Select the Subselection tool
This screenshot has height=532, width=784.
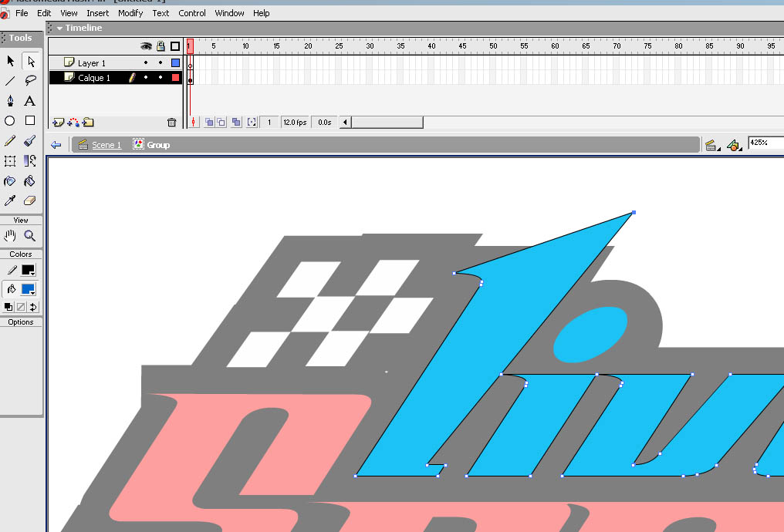click(x=31, y=61)
